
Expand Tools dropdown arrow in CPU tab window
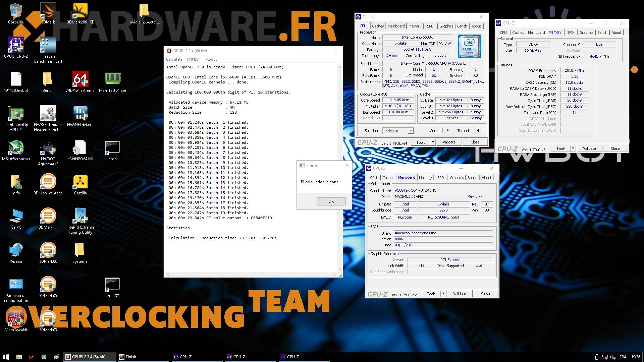point(432,142)
